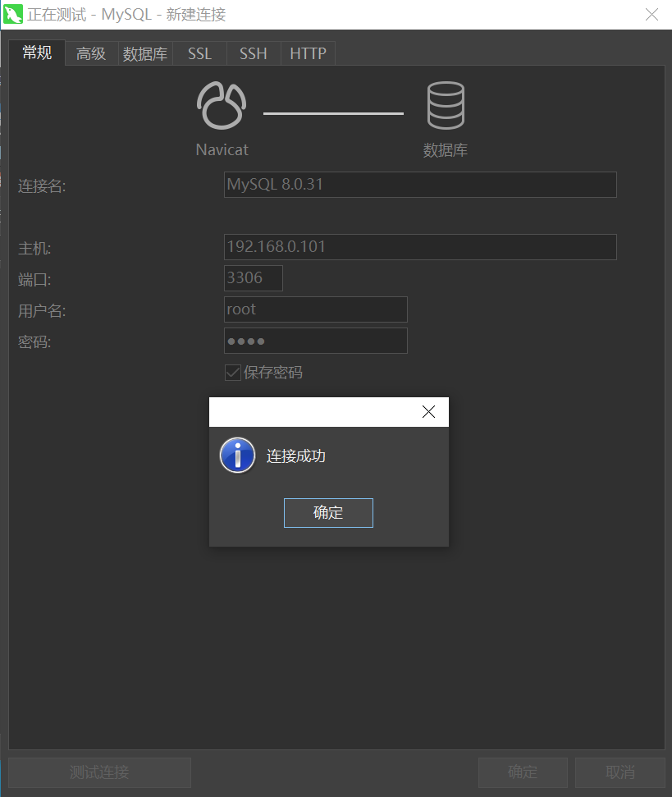Open the 高级 tab
The image size is (672, 797).
(91, 54)
